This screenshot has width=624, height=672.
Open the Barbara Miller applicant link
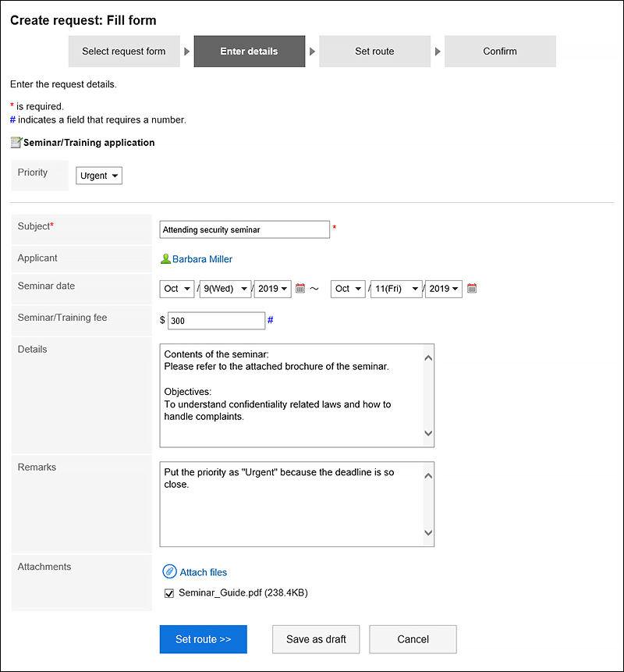pyautogui.click(x=202, y=259)
